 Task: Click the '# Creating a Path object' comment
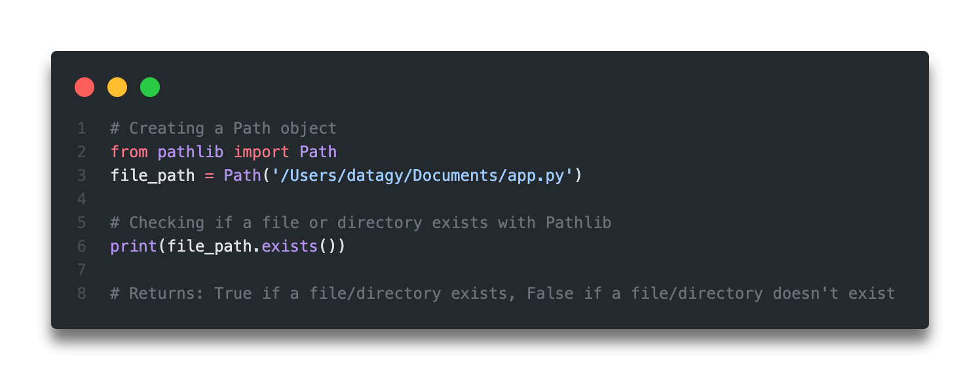click(x=223, y=128)
